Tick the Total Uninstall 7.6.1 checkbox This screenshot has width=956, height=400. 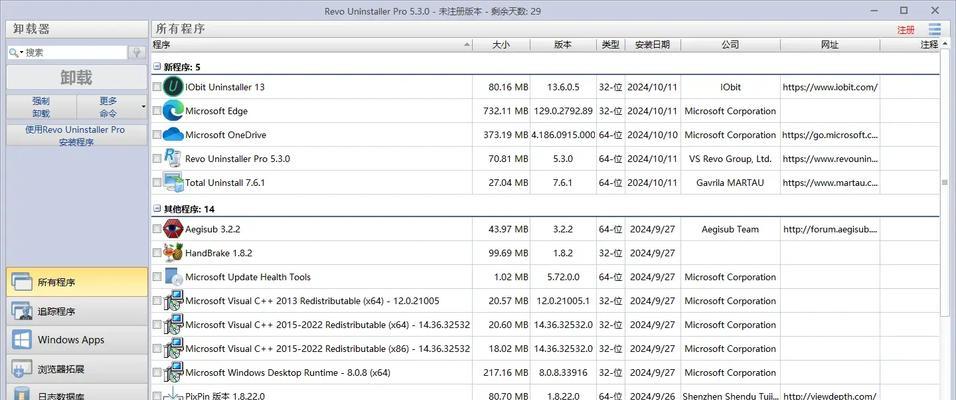[157, 182]
